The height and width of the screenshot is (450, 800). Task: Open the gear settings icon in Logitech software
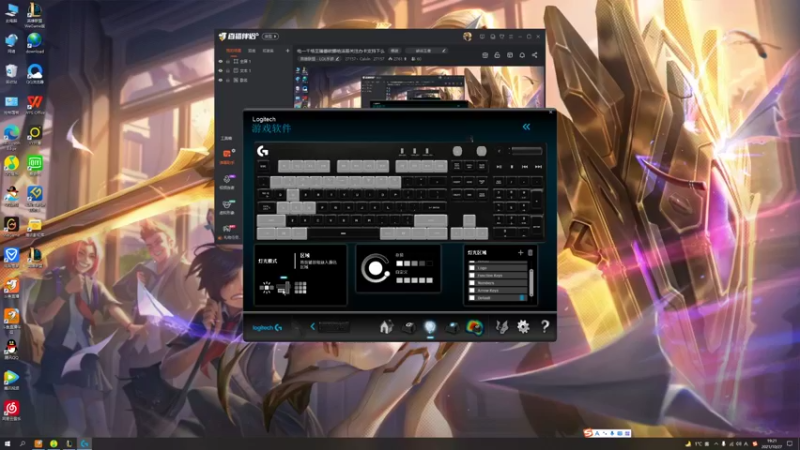(x=523, y=327)
